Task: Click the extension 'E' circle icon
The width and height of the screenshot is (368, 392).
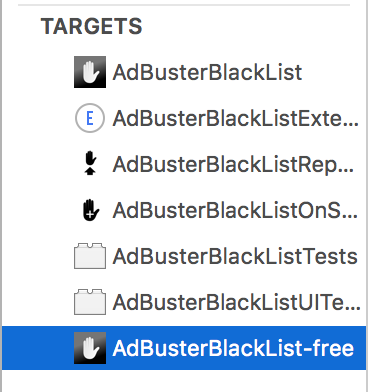Action: click(90, 118)
